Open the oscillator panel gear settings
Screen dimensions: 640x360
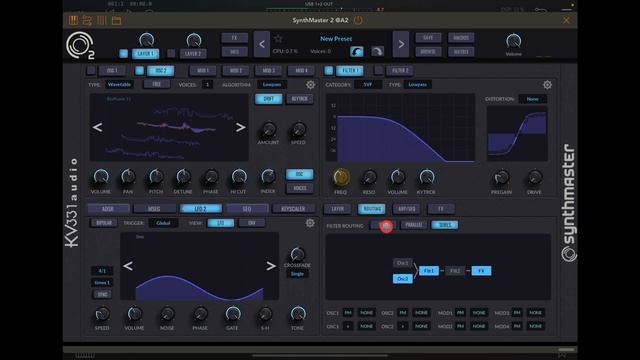click(x=310, y=84)
